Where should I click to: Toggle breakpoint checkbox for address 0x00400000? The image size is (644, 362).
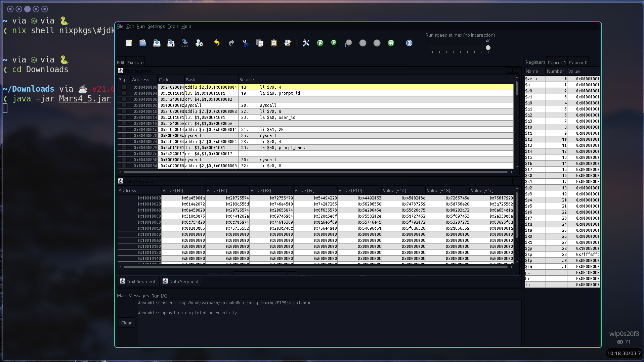(124, 87)
